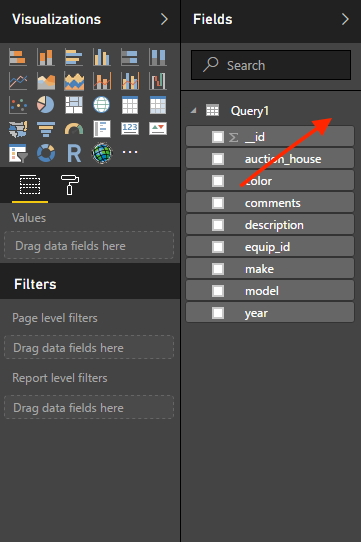Viewport: 361px width, 542px height.
Task: Pick Line and stacked column chart
Action: point(102,81)
